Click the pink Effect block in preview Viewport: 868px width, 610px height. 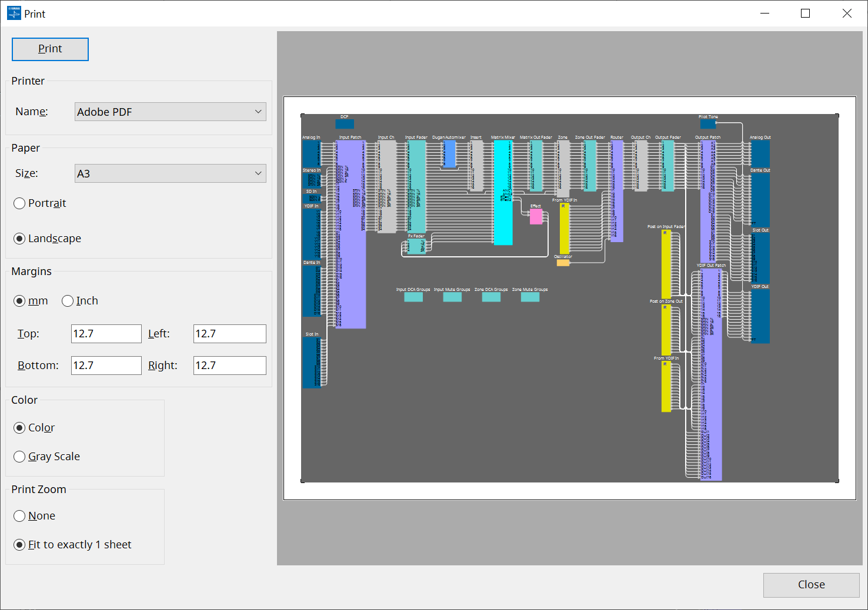[x=536, y=216]
